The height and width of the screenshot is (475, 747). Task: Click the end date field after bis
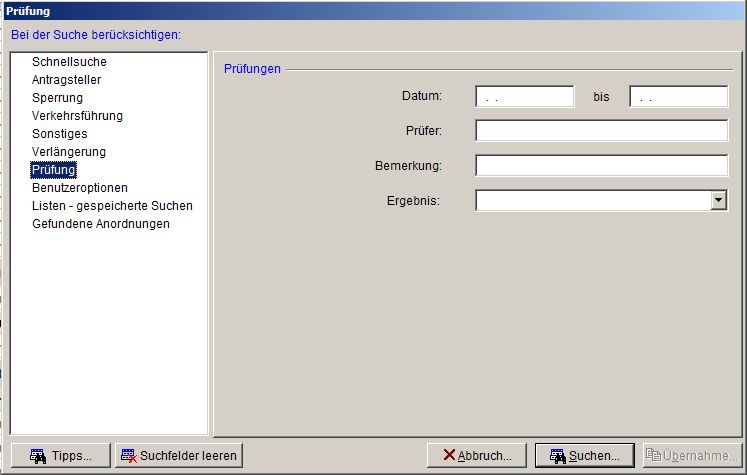[678, 97]
